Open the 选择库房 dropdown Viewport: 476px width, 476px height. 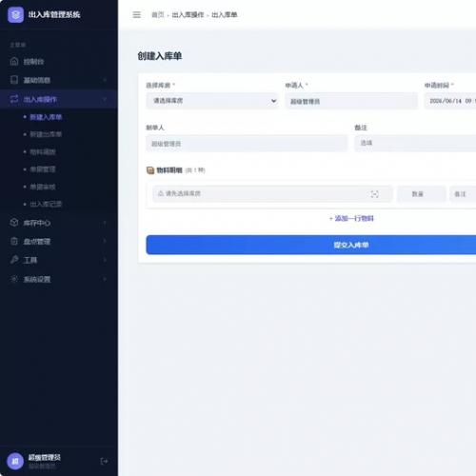coord(212,101)
